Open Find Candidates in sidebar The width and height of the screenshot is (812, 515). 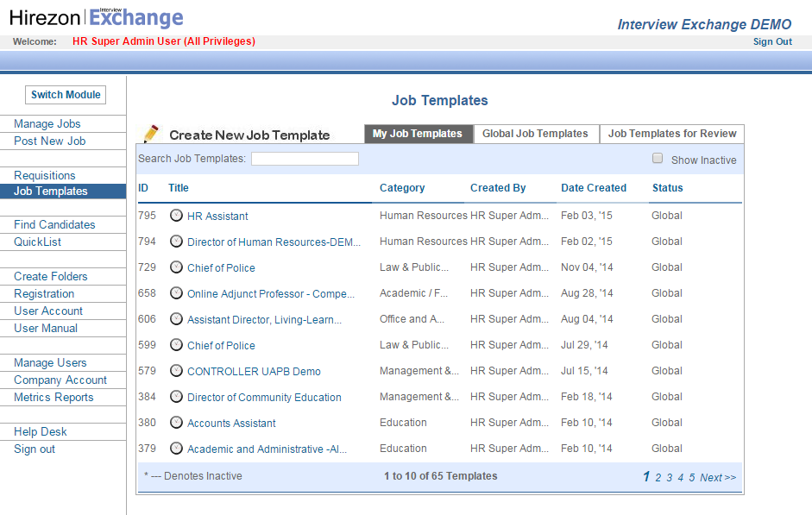[54, 224]
